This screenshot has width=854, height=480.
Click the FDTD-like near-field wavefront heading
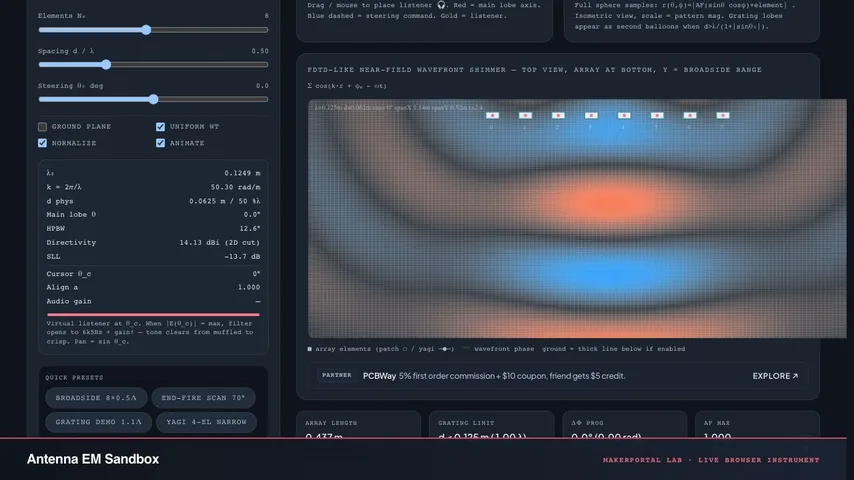(x=534, y=70)
